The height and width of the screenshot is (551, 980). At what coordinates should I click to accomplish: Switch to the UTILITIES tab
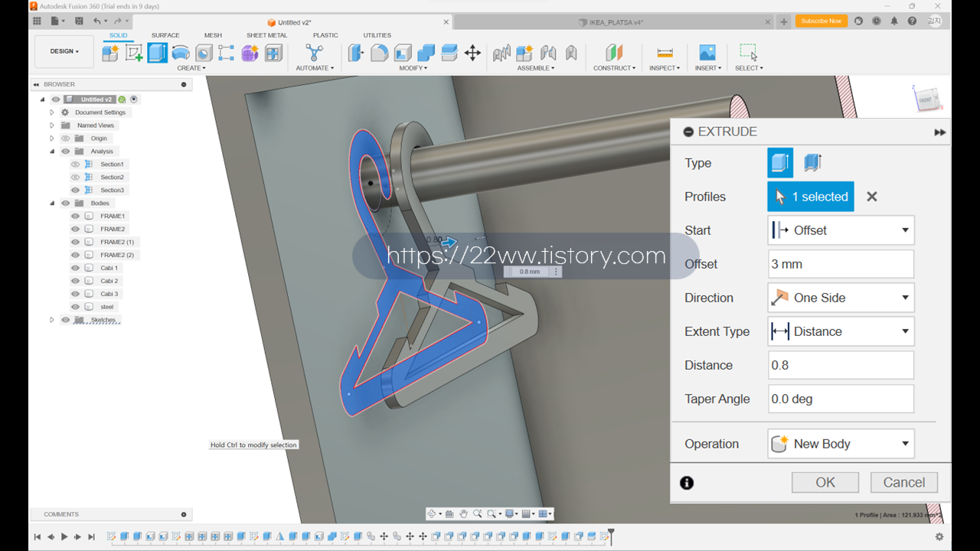tap(377, 35)
